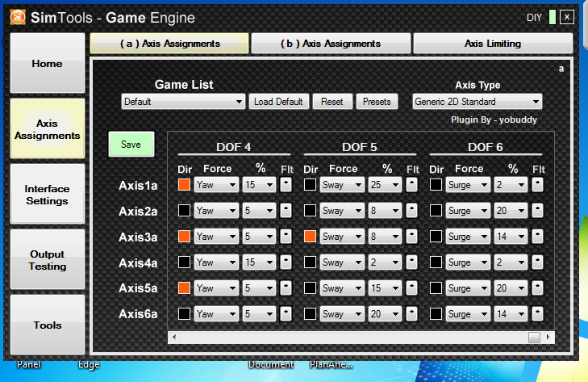Image resolution: width=588 pixels, height=382 pixels.
Task: Click the Panel desktop icon label
Action: point(29,365)
